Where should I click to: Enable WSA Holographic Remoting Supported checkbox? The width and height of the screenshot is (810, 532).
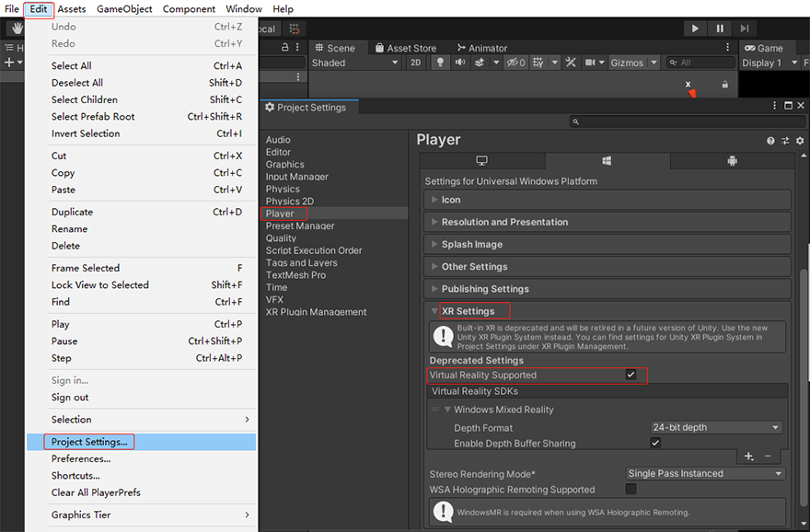coord(631,489)
